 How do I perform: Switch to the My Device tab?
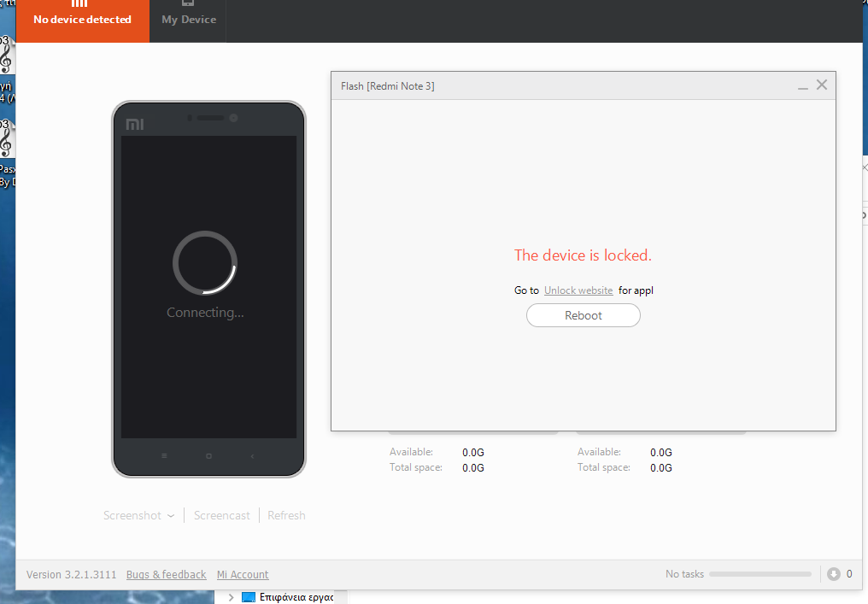click(189, 21)
